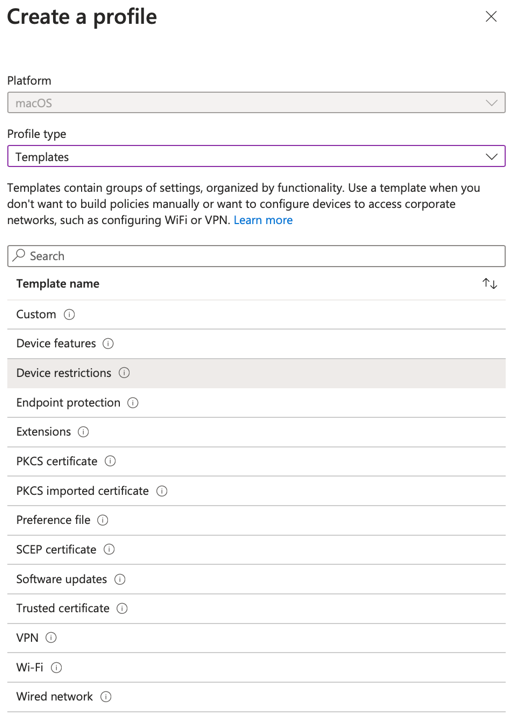
Task: Show info for Trusted certificate template
Action: pyautogui.click(x=122, y=608)
